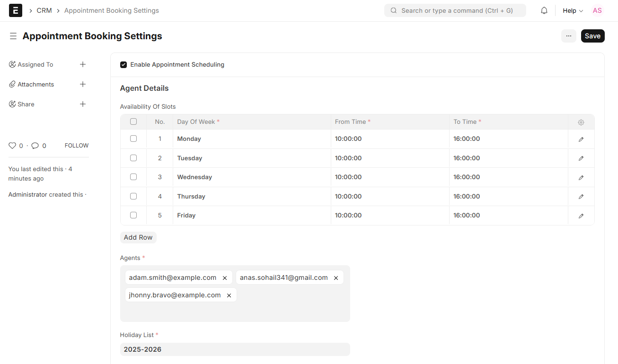Select the Monday row checkbox
618x364 pixels.
pyautogui.click(x=133, y=139)
